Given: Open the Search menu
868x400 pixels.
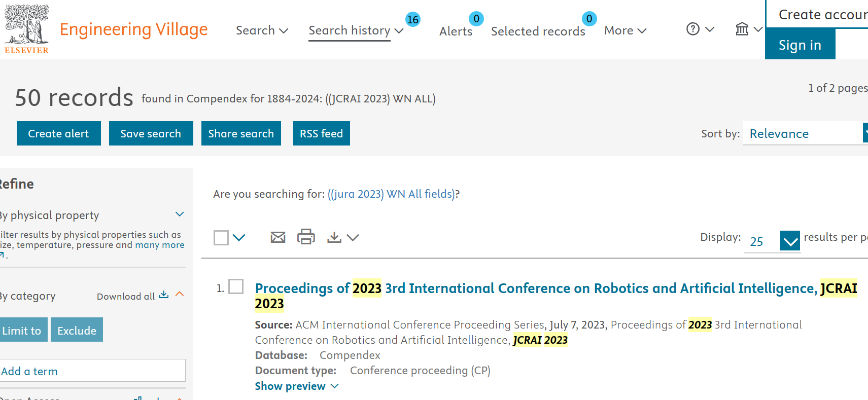Looking at the screenshot, I should 262,30.
